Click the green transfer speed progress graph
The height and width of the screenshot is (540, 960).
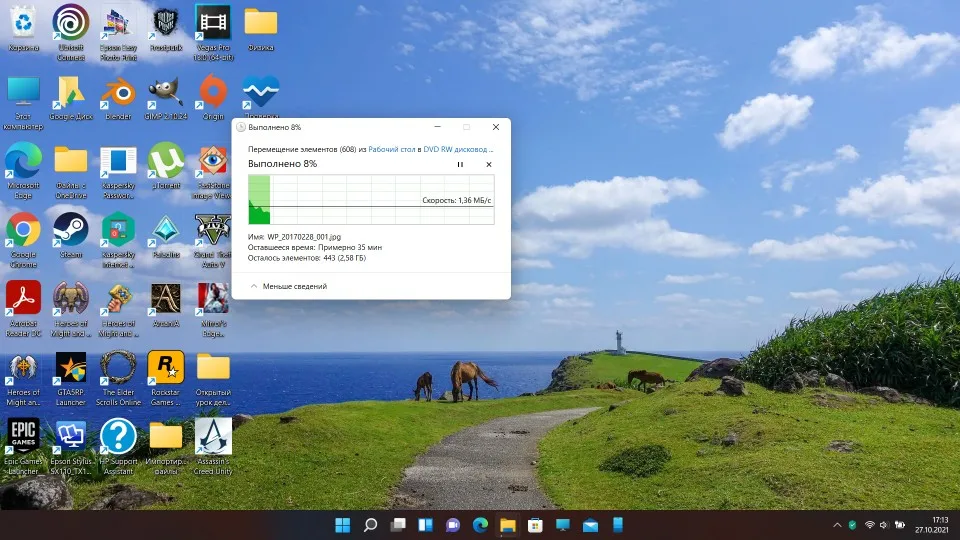(x=371, y=200)
